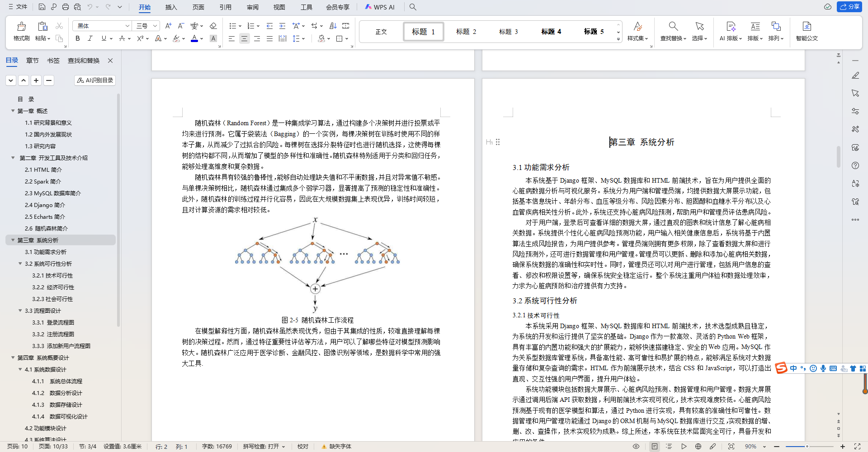The width and height of the screenshot is (868, 452).
Task: Click the AI识别目录 button
Action: [95, 80]
